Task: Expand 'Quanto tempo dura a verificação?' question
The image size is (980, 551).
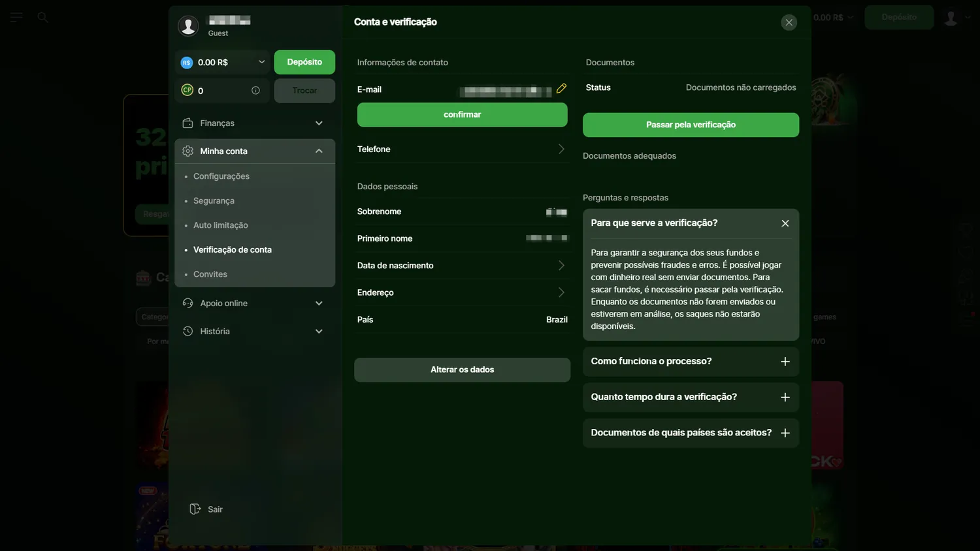Action: pos(785,398)
